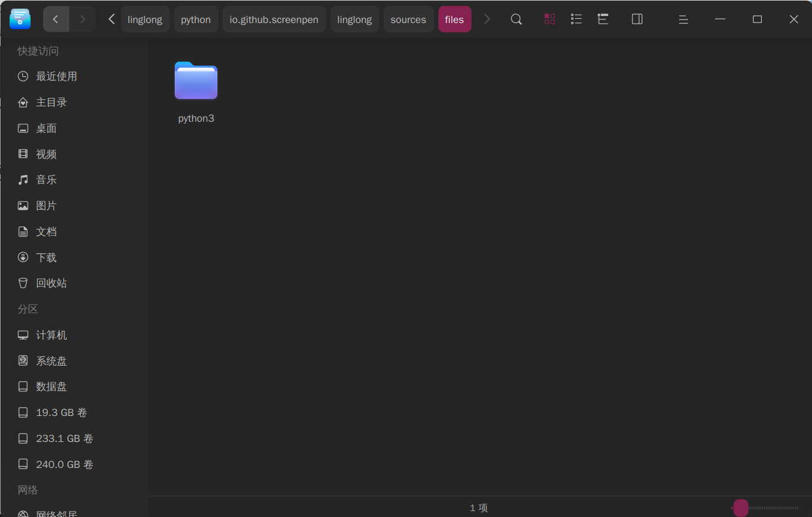Open System Disk (系统盘) entry
The height and width of the screenshot is (517, 812).
point(74,361)
